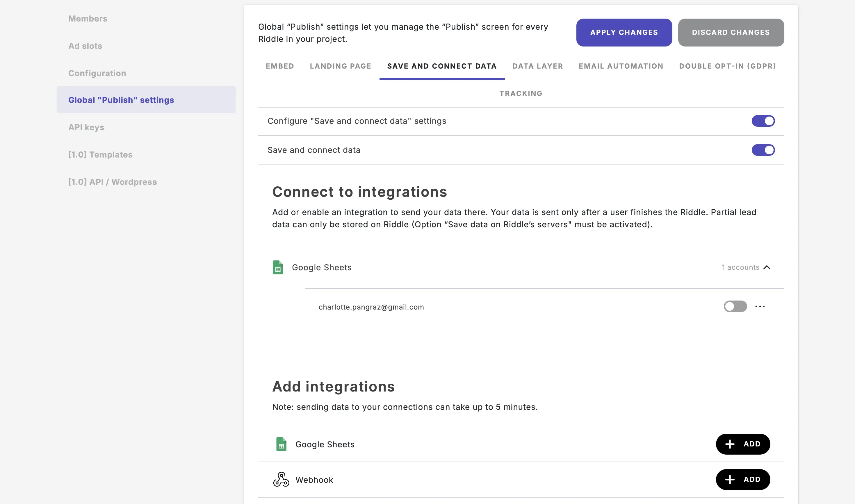The image size is (855, 504).
Task: Open the Email Automation tab
Action: pyautogui.click(x=621, y=66)
